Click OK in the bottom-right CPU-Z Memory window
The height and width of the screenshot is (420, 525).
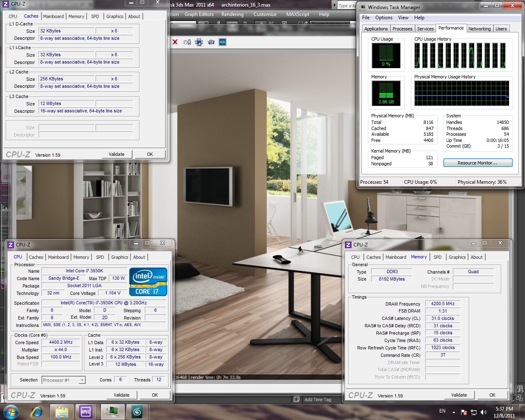[492, 395]
